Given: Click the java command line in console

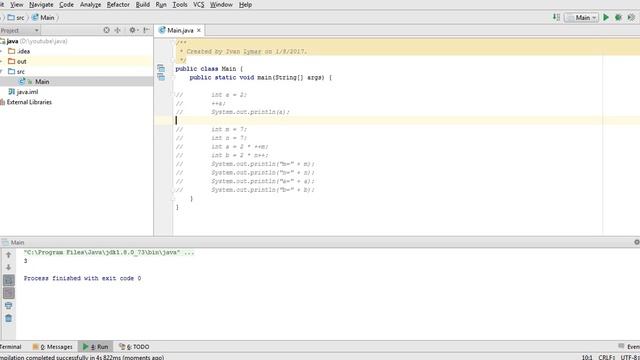Looking at the screenshot, I should 109,253.
